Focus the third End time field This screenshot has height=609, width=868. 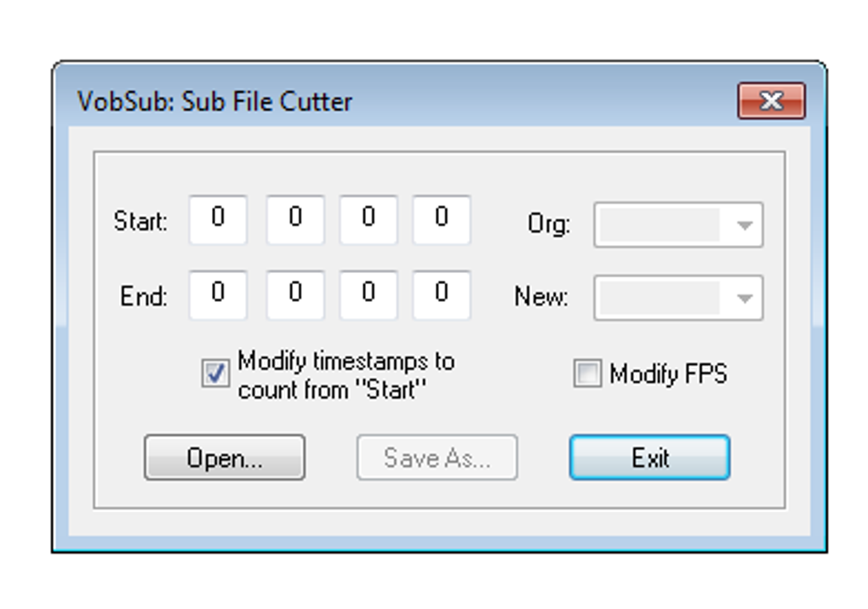368,295
